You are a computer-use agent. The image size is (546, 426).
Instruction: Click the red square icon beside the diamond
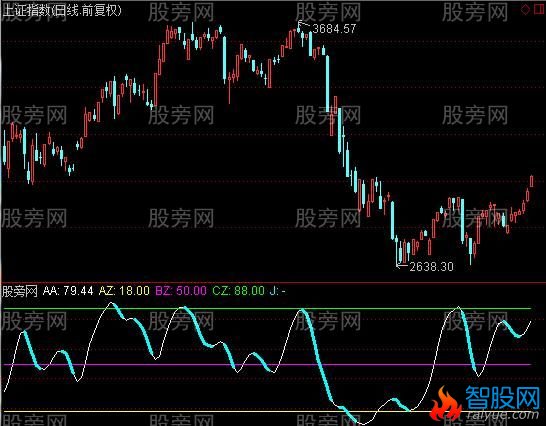tap(539, 9)
